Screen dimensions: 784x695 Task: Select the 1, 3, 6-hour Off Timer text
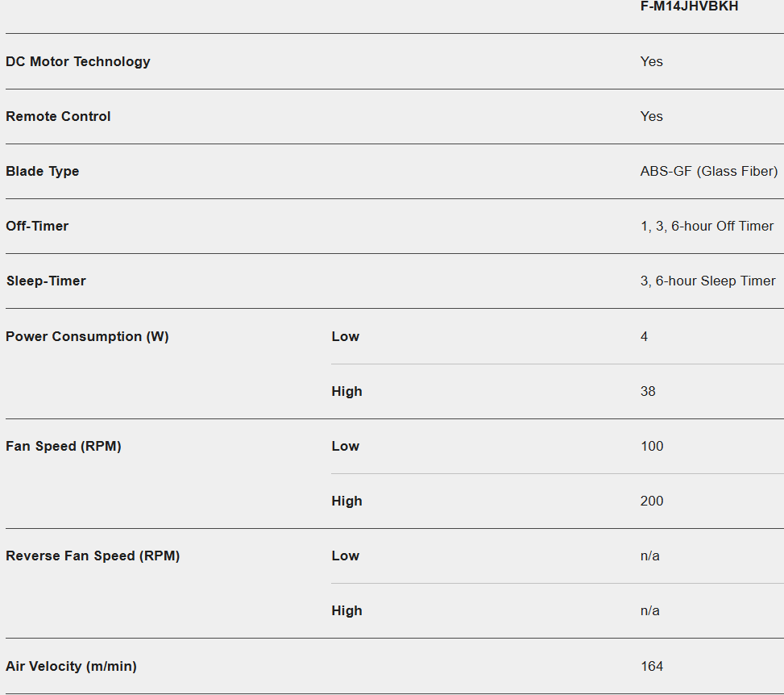[x=707, y=226]
